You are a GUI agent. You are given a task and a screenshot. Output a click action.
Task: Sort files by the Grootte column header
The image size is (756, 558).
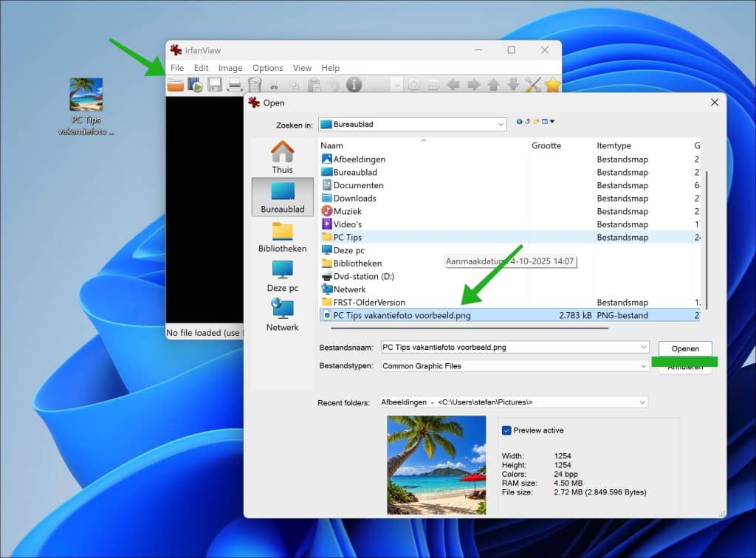coord(561,145)
